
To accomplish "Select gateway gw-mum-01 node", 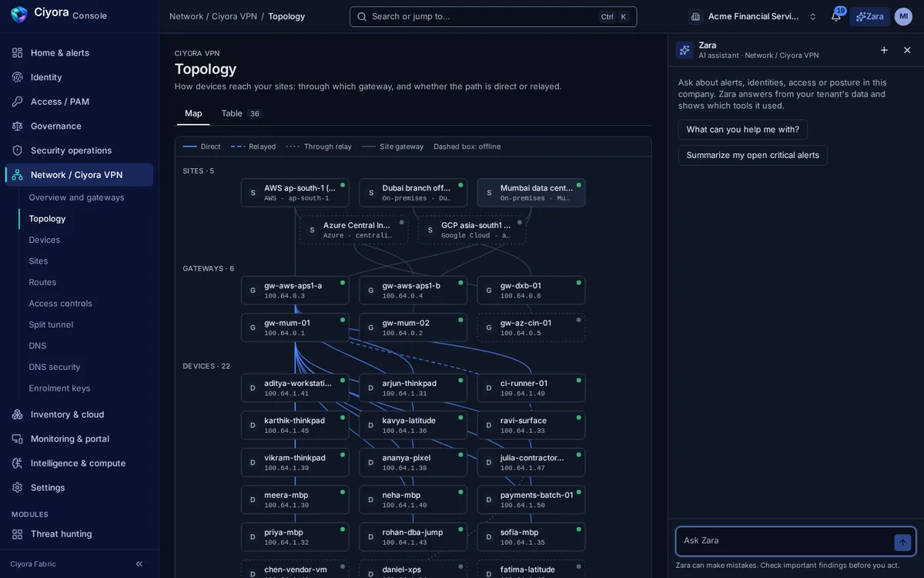I will point(295,328).
